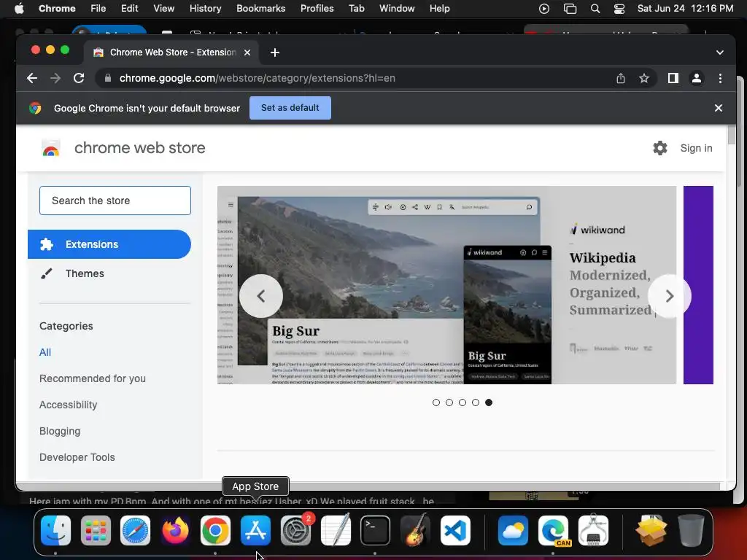This screenshot has width=747, height=560.
Task: Open System Preferences in the Dock
Action: [x=295, y=531]
